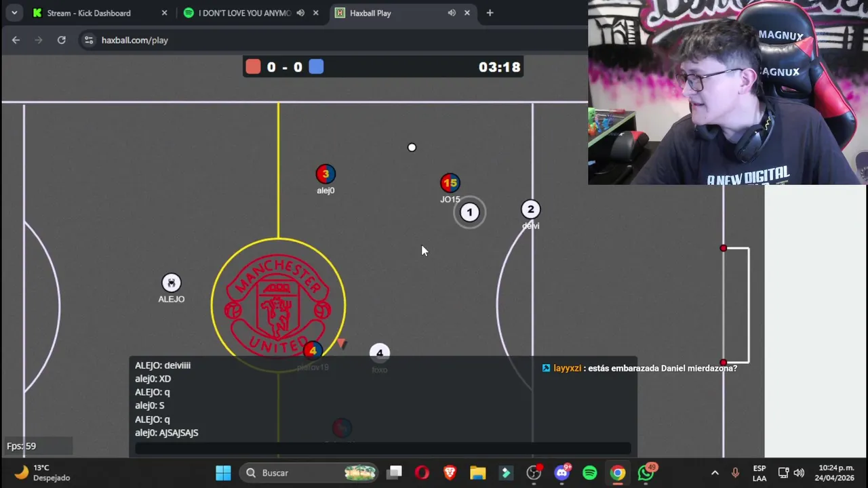Reload the Haxball page
868x488 pixels.
(61, 40)
